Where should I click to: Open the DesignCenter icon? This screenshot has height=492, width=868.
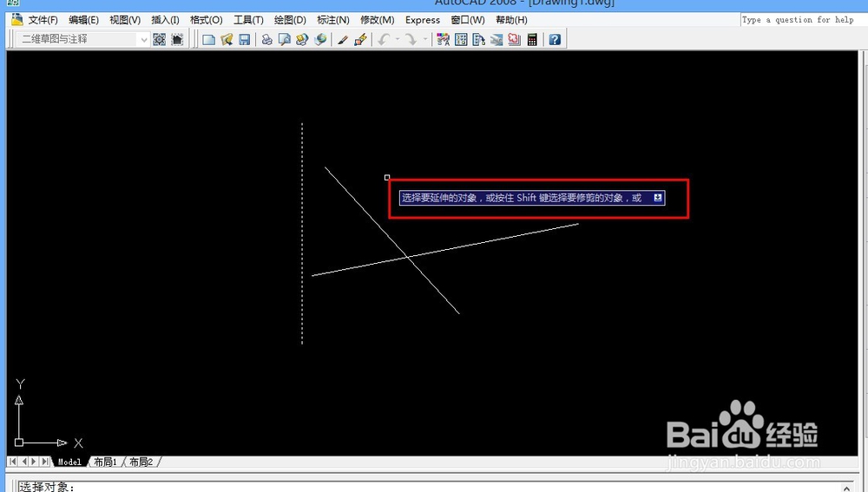point(461,39)
